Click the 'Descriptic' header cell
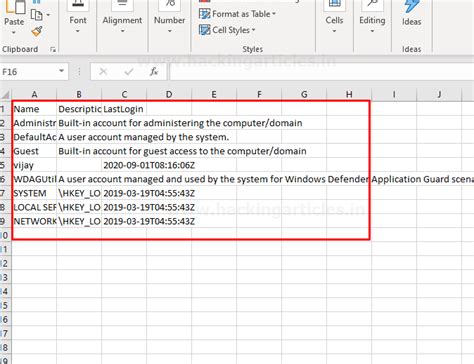The height and width of the screenshot is (364, 474). click(79, 109)
